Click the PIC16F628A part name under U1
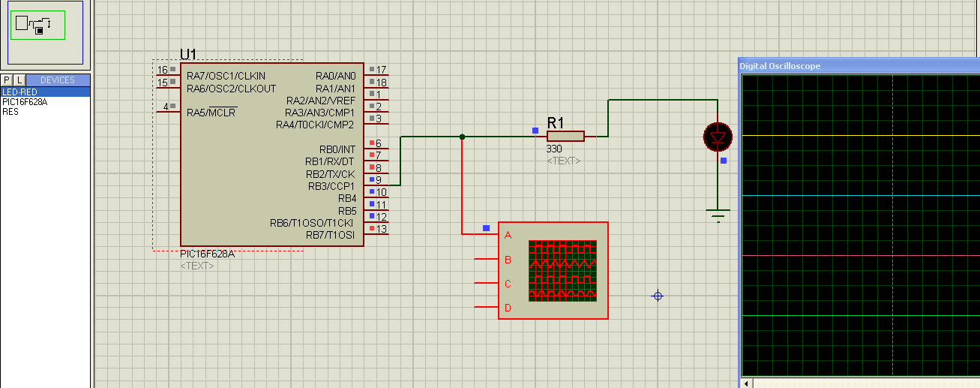The height and width of the screenshot is (388, 980). [x=207, y=254]
